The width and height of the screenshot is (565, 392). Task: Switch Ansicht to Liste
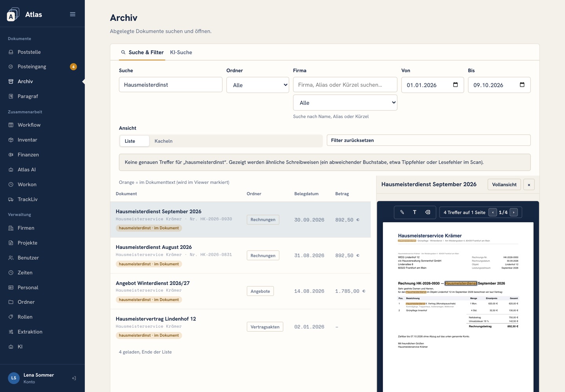(134, 141)
